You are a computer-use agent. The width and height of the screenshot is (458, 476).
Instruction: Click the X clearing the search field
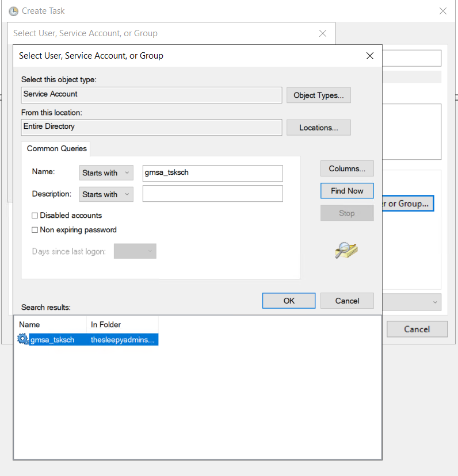pyautogui.click(x=322, y=33)
